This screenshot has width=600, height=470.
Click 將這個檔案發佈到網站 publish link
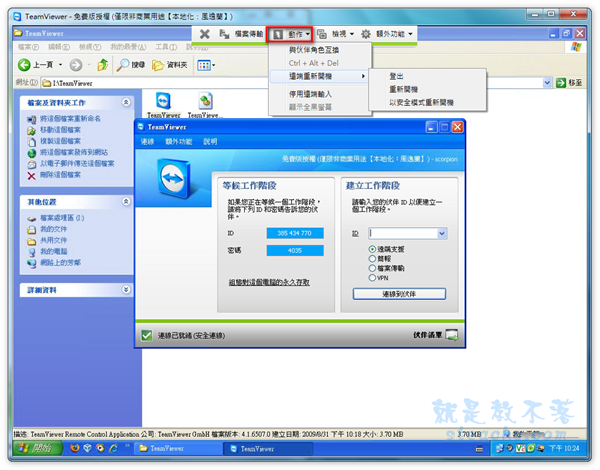(74, 152)
